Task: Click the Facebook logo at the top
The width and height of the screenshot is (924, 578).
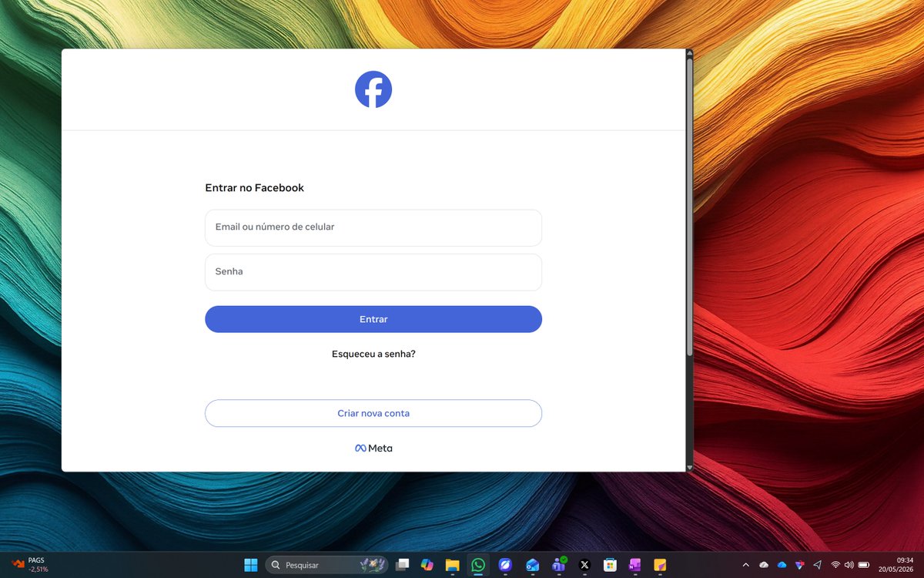Action: pos(373,89)
